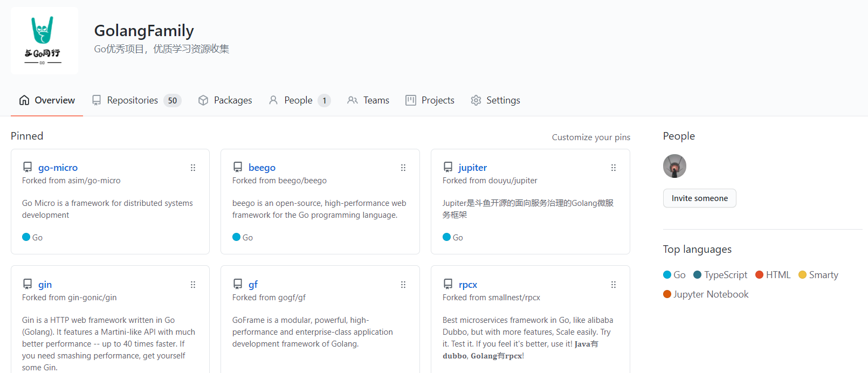Click the jupiter pin reorder handle
The width and height of the screenshot is (868, 373).
click(x=614, y=168)
